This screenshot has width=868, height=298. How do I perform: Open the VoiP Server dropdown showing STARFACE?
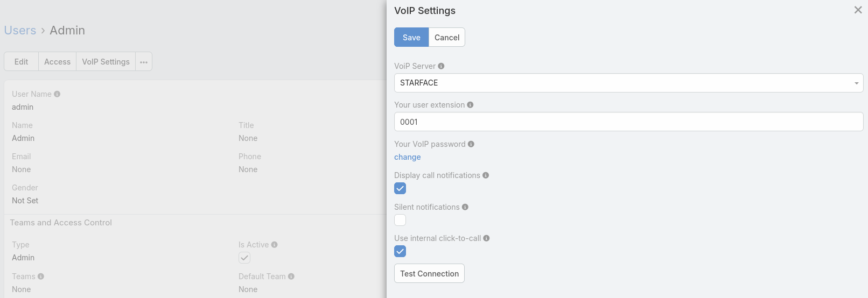click(x=628, y=83)
